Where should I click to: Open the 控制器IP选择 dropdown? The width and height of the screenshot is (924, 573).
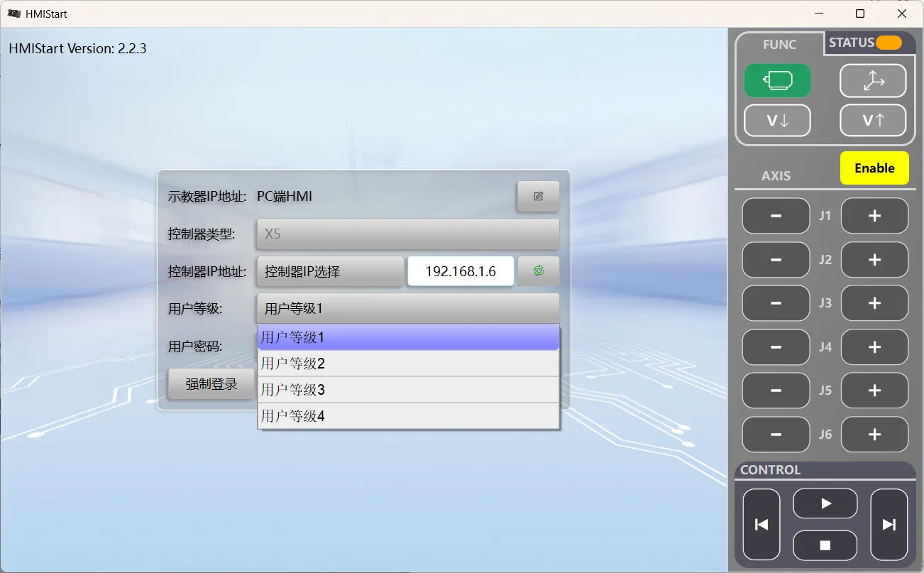(330, 271)
